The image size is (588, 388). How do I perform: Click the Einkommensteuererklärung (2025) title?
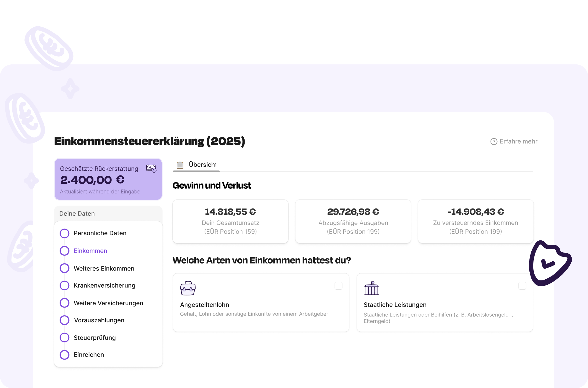pyautogui.click(x=150, y=141)
